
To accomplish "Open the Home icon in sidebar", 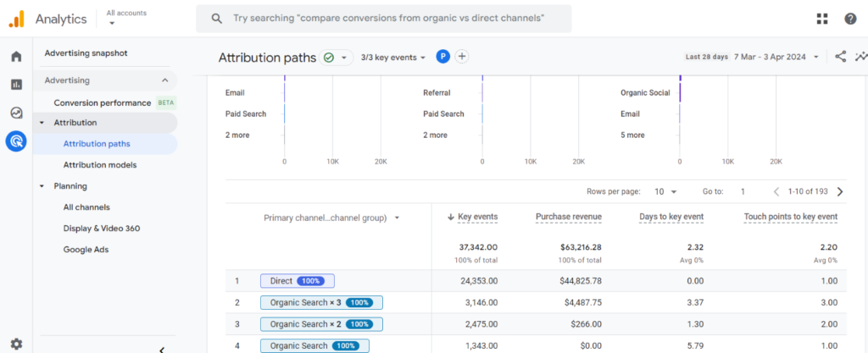I will (16, 57).
